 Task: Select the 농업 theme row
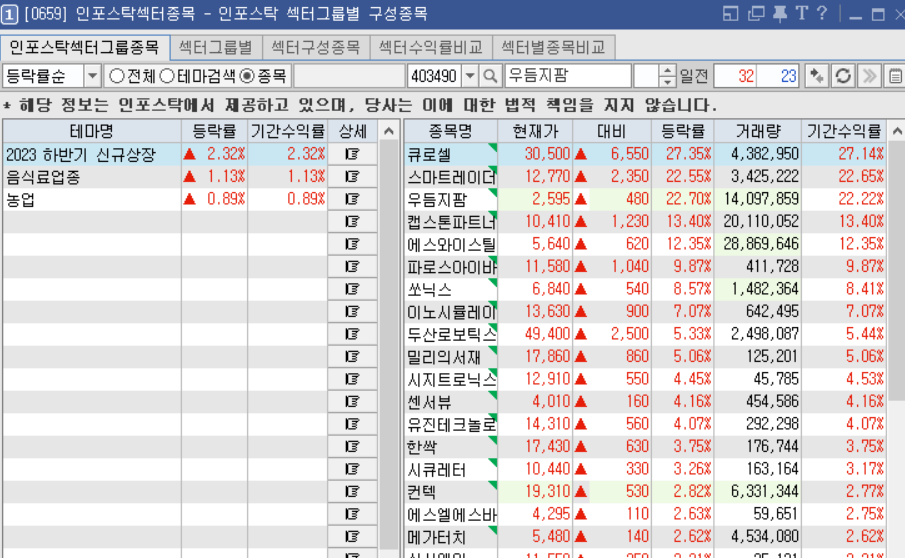[190, 199]
